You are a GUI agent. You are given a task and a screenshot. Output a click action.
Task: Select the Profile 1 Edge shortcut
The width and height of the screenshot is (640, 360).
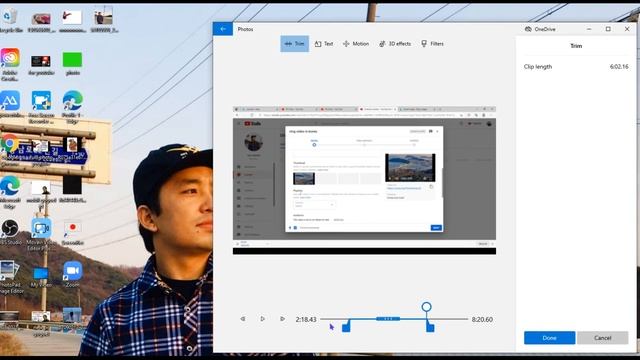pyautogui.click(x=72, y=107)
